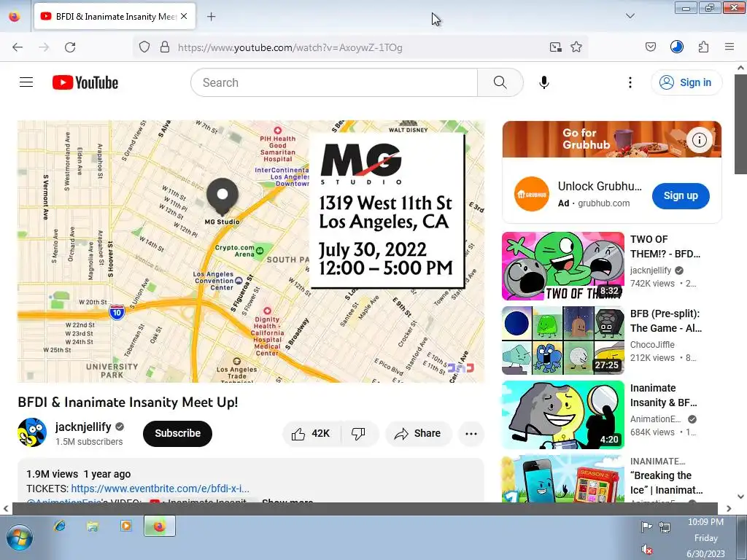Click the search magnifier button
This screenshot has height=560, width=747.
(x=500, y=82)
